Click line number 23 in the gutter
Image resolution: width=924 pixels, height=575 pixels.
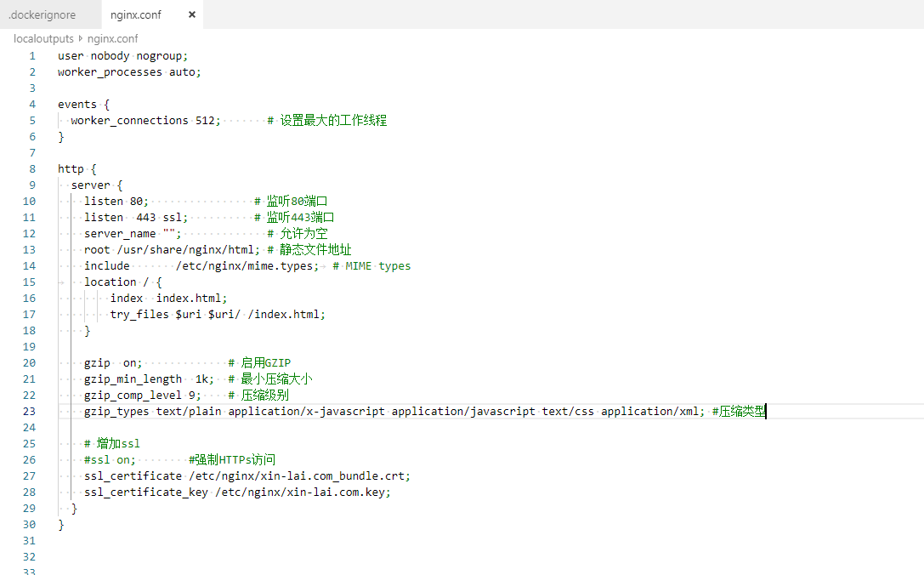30,412
